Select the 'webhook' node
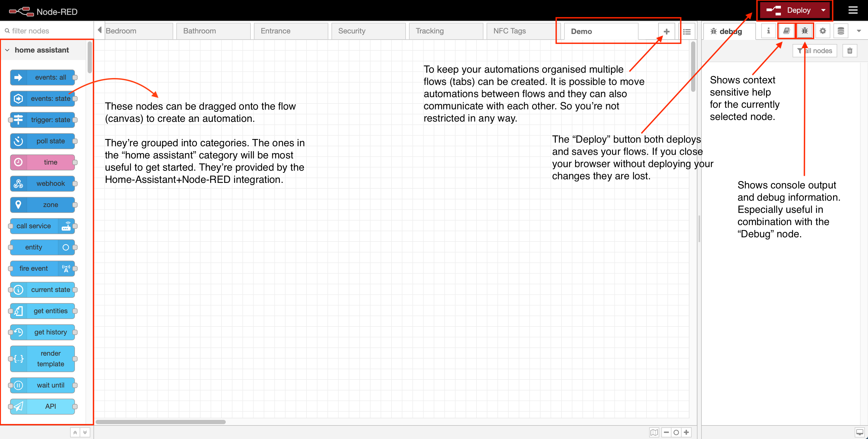 click(42, 183)
